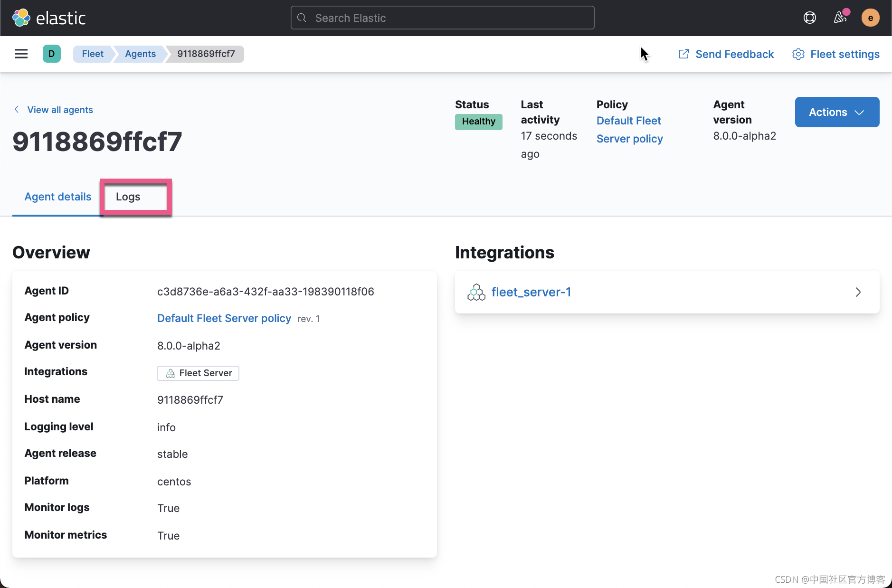Open the Actions dropdown
The height and width of the screenshot is (588, 892).
(837, 112)
